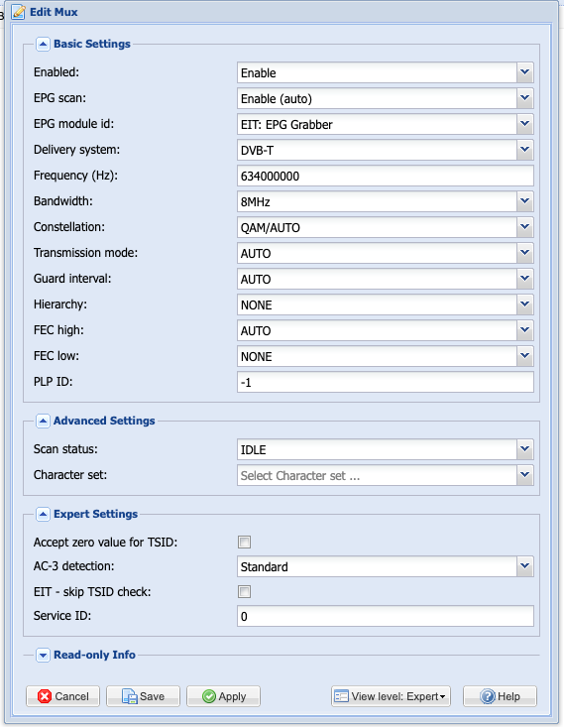The height and width of the screenshot is (728, 564).
Task: Click the Frequency (Hz) input field
Action: coord(386,176)
